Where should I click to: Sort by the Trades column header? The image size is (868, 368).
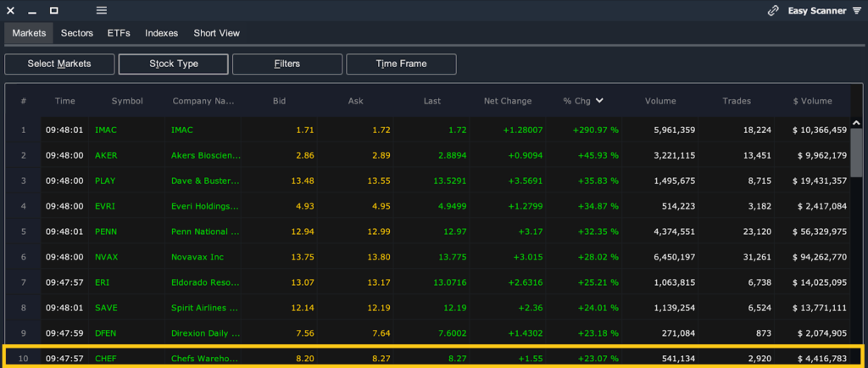[737, 101]
